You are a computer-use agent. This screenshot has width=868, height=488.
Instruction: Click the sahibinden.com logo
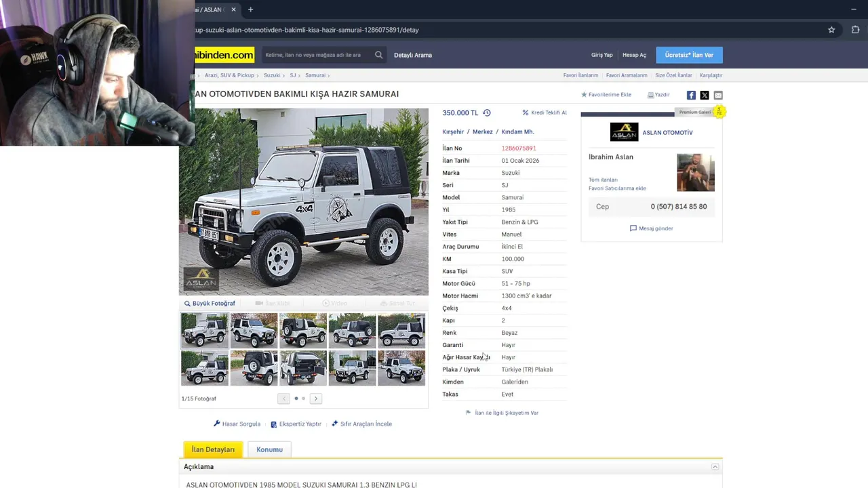click(x=224, y=55)
